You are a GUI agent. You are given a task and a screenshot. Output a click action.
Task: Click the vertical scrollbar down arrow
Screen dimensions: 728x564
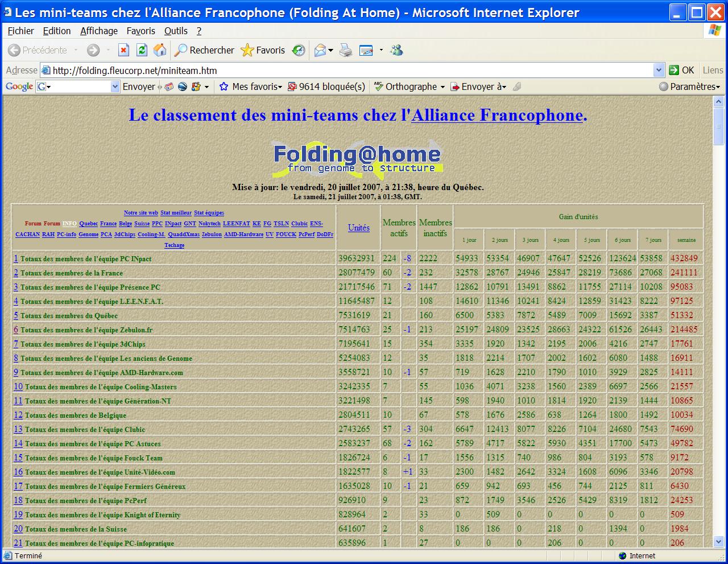(x=718, y=542)
